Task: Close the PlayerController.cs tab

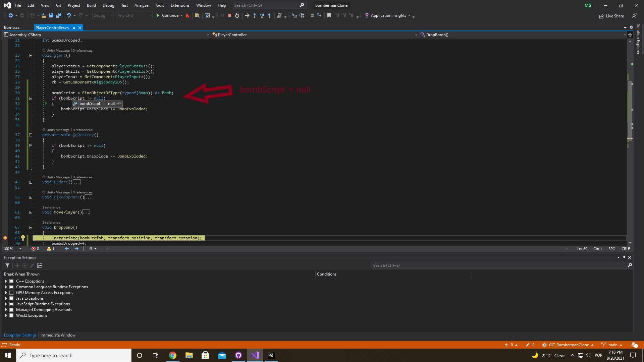Action: [80, 28]
